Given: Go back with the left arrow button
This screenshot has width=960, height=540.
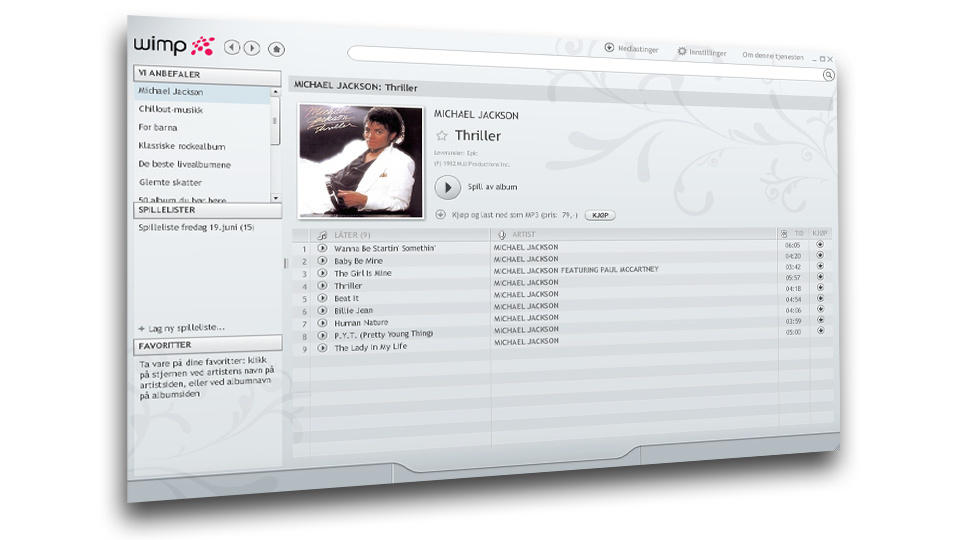Looking at the screenshot, I should [231, 47].
